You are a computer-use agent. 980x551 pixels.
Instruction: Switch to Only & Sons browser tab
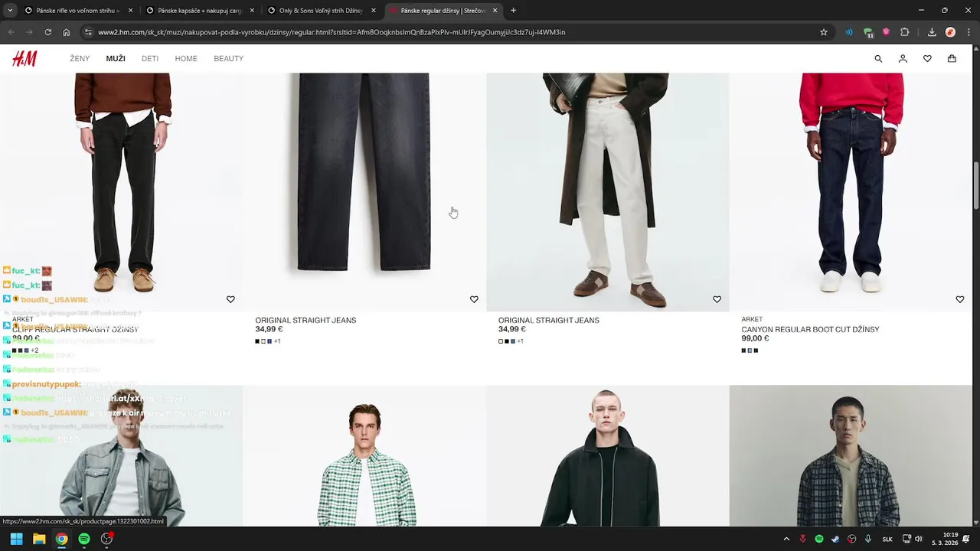coord(321,11)
